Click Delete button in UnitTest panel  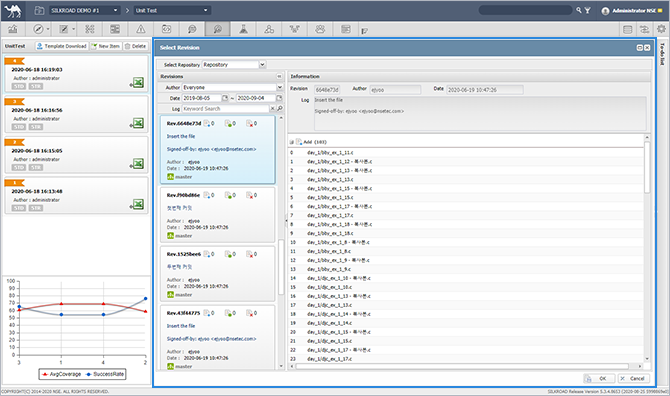(x=135, y=46)
